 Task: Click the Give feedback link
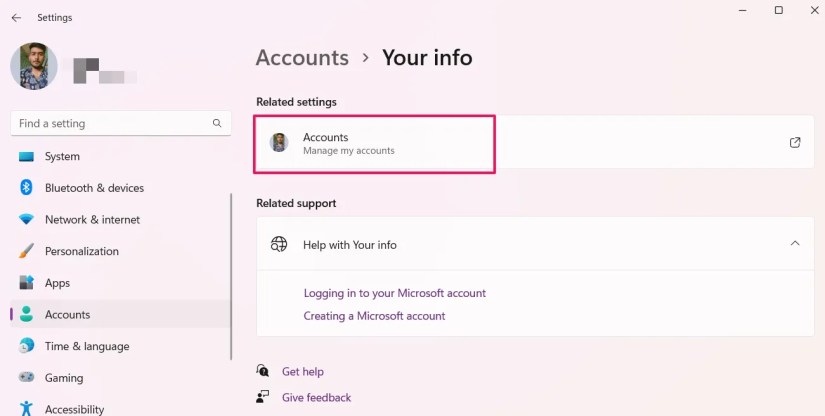pos(316,398)
